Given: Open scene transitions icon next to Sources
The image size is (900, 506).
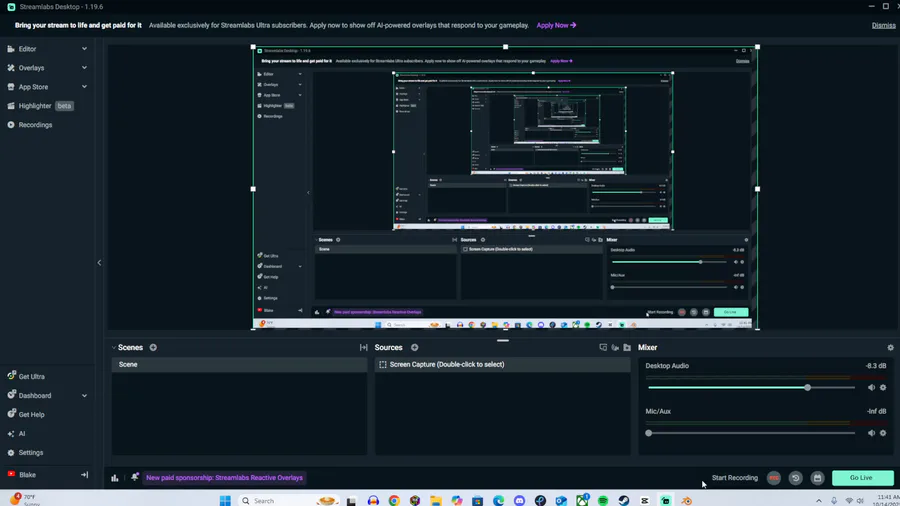Looking at the screenshot, I should click(363, 348).
